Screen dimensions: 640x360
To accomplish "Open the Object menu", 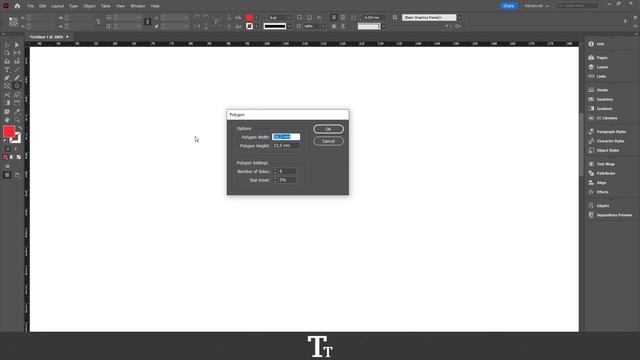I will pos(89,6).
